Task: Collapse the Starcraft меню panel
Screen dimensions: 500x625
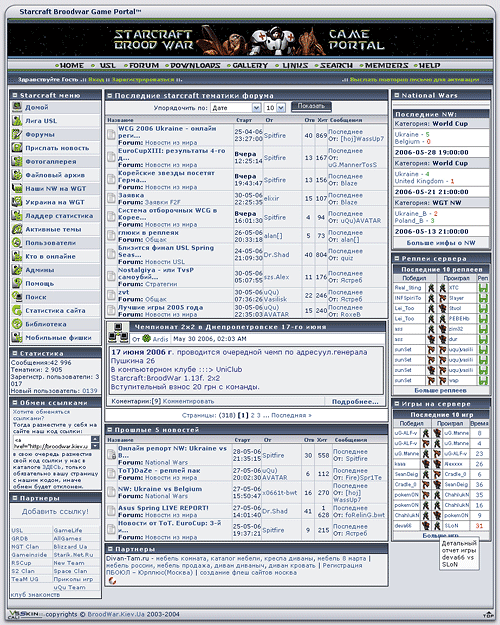Action: tap(15, 95)
